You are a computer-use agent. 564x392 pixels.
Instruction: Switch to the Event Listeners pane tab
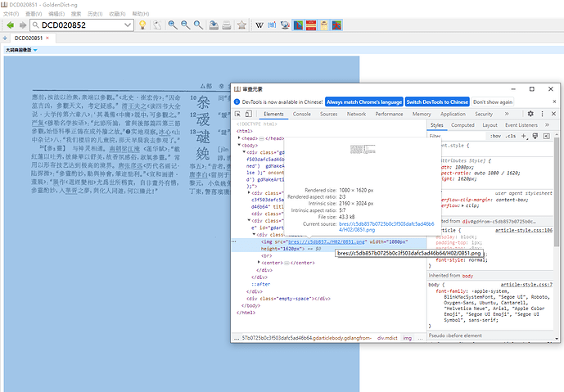521,125
